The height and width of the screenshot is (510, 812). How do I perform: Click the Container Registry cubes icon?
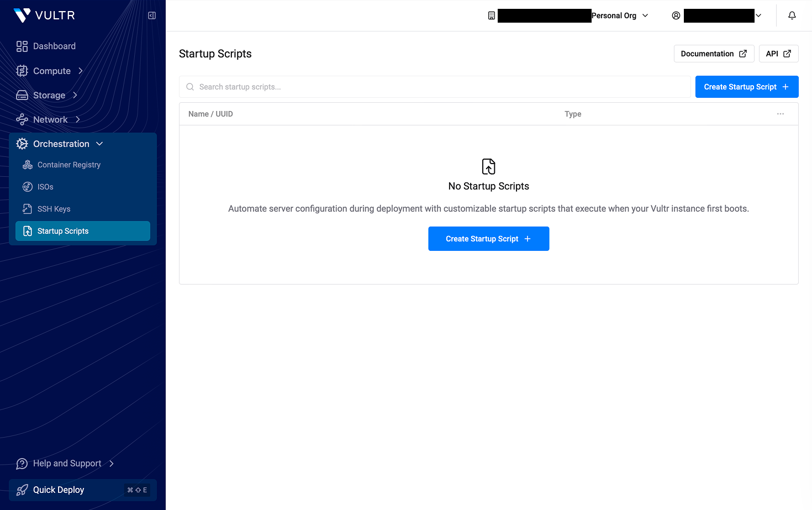pyautogui.click(x=28, y=165)
